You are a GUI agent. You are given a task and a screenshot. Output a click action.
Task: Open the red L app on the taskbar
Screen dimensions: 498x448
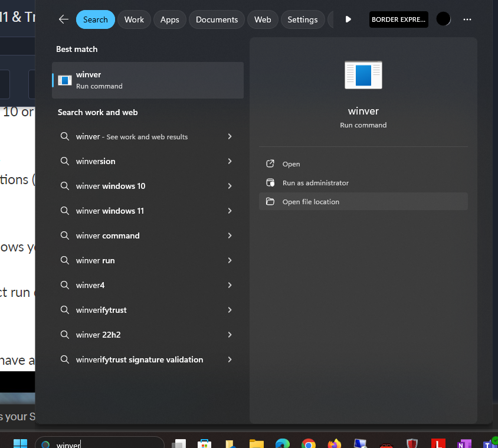click(x=438, y=443)
